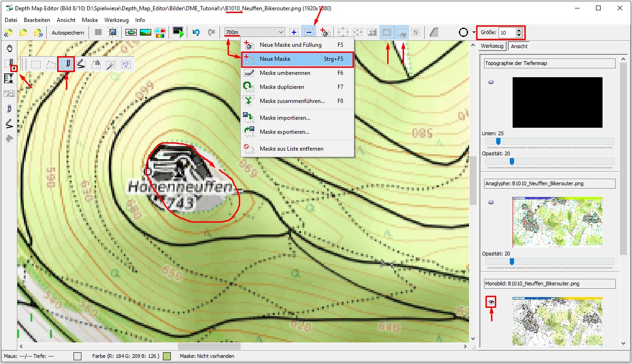
Task: Click the new mask and fill toolbar icon
Action: tap(326, 32)
